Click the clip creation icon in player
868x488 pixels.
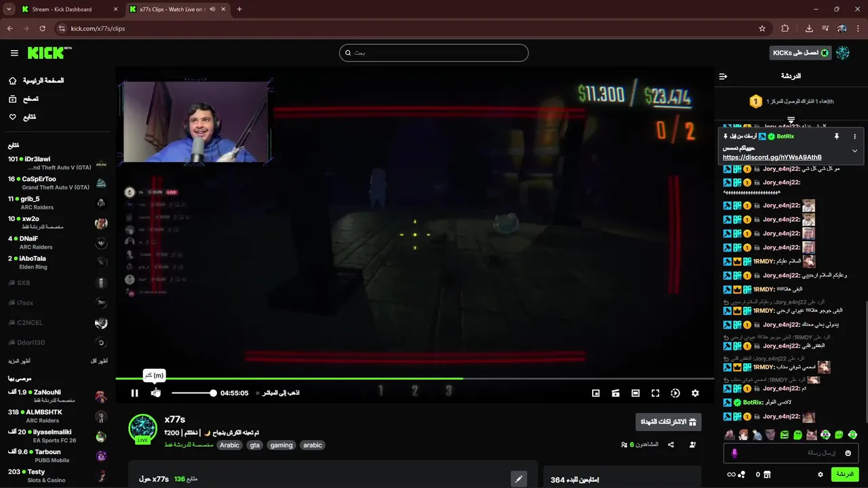[x=616, y=393]
